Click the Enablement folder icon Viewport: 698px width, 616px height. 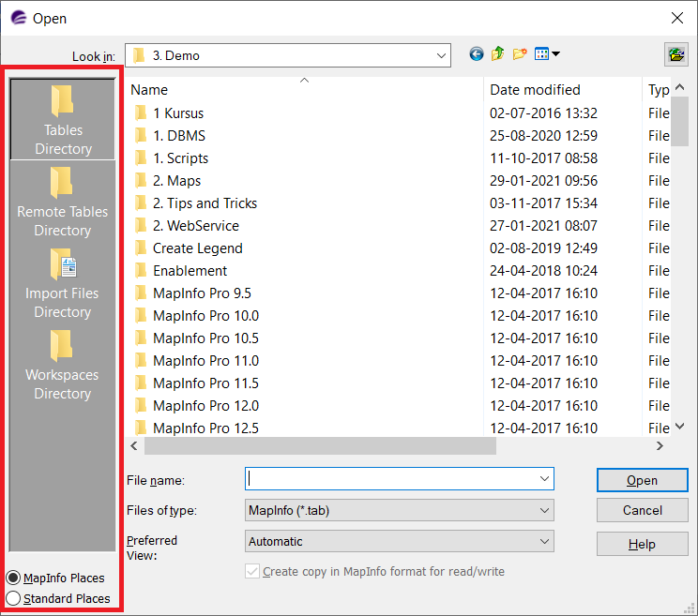141,270
